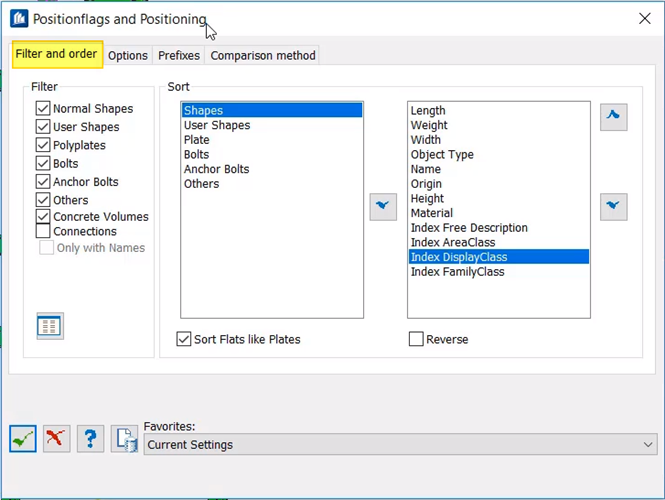Click the arrow button between the sort lists
This screenshot has height=500, width=665.
383,207
